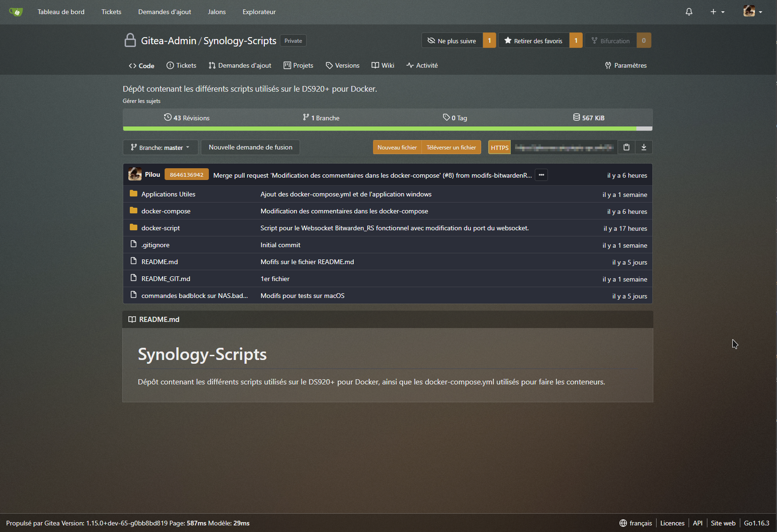Viewport: 777px width, 532px height.
Task: View branches via the branch icon near '1 Branche'
Action: point(306,117)
